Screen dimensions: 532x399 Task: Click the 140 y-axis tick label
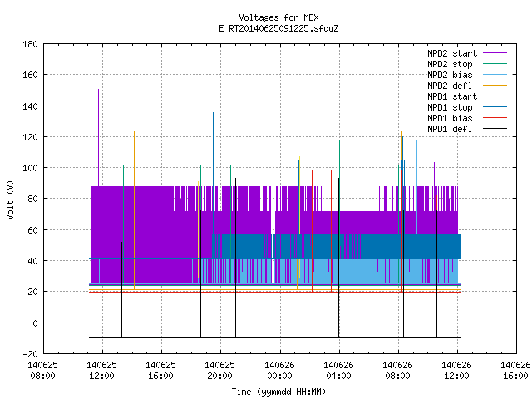click(30, 106)
